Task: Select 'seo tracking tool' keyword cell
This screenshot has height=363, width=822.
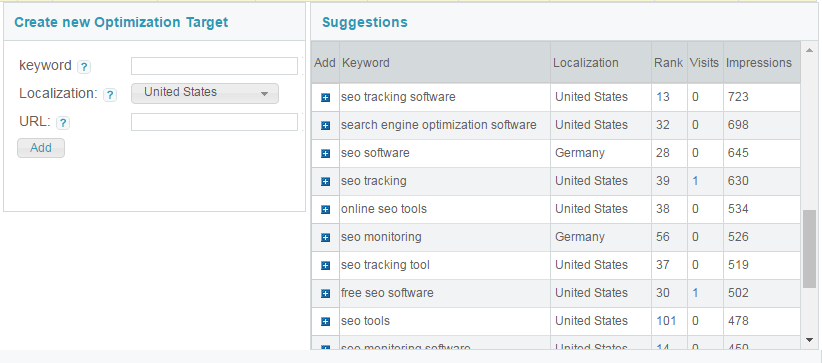Action: pyautogui.click(x=445, y=265)
